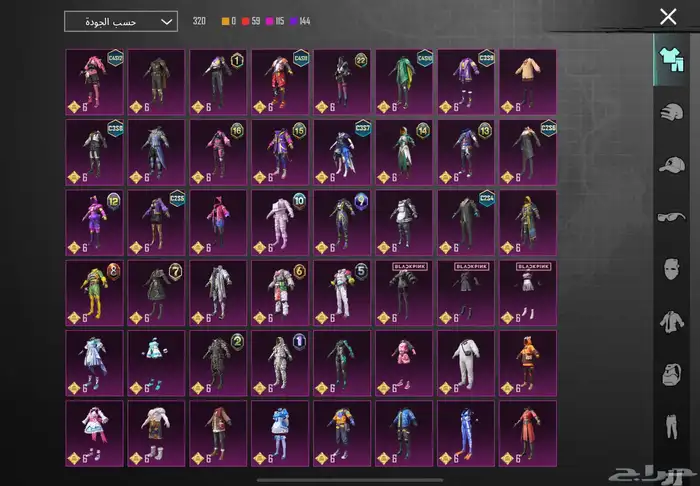Select the pants category icon
The height and width of the screenshot is (486, 700).
672,428
